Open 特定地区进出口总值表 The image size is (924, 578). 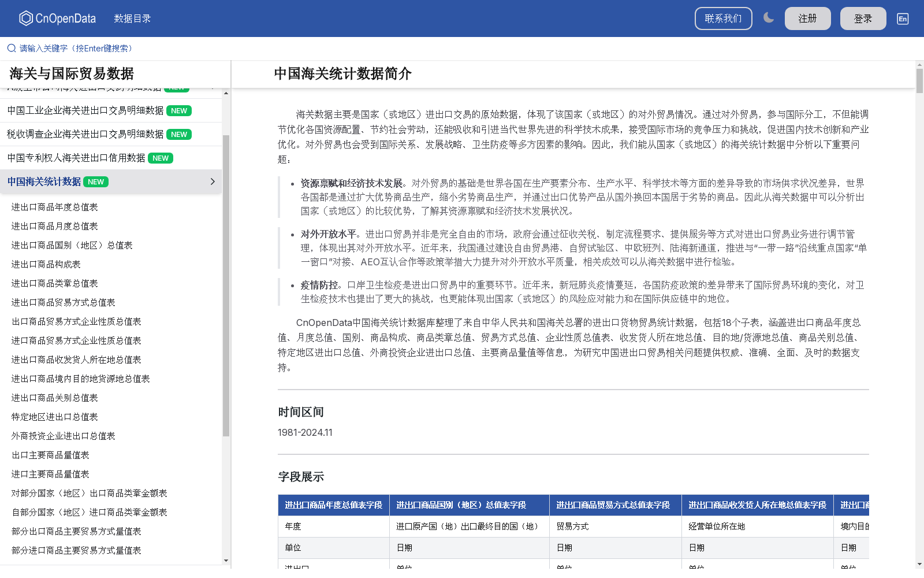pyautogui.click(x=53, y=417)
